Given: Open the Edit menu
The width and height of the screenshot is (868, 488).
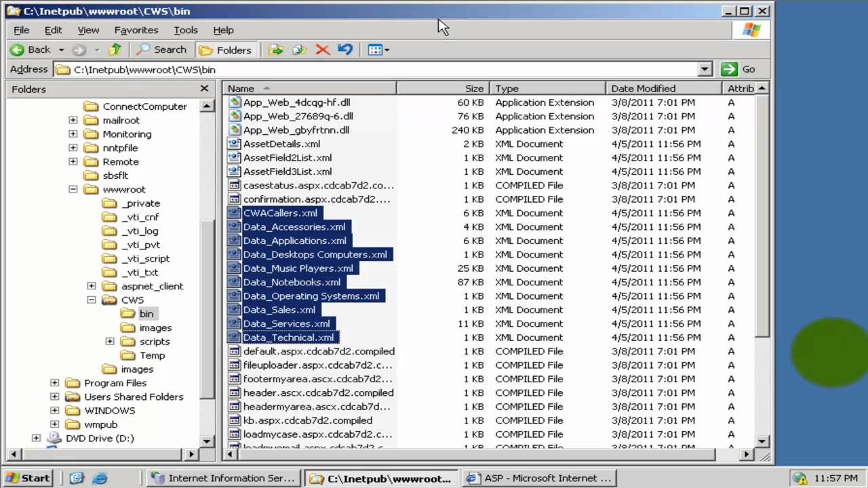Looking at the screenshot, I should (54, 30).
